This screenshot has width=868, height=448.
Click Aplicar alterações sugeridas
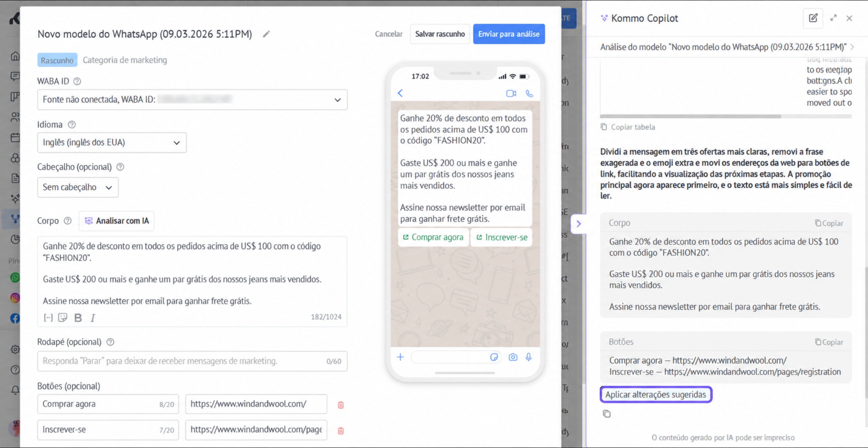click(x=656, y=394)
